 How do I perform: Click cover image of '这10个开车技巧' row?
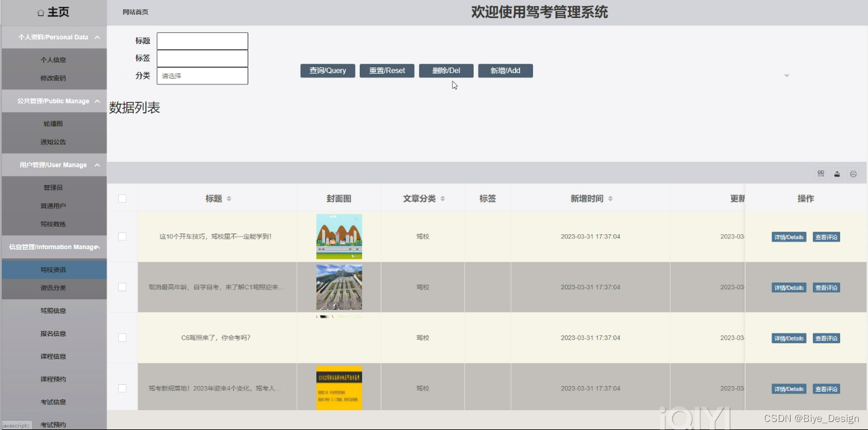click(x=339, y=237)
